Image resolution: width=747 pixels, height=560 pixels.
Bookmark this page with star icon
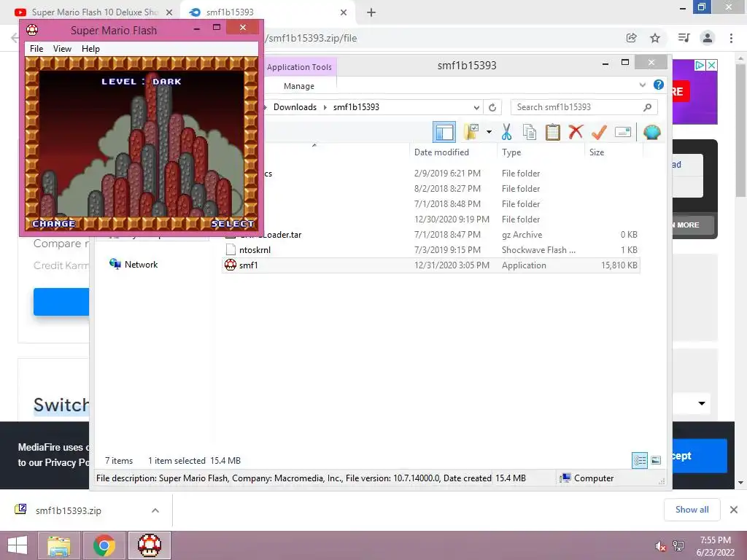(x=655, y=38)
